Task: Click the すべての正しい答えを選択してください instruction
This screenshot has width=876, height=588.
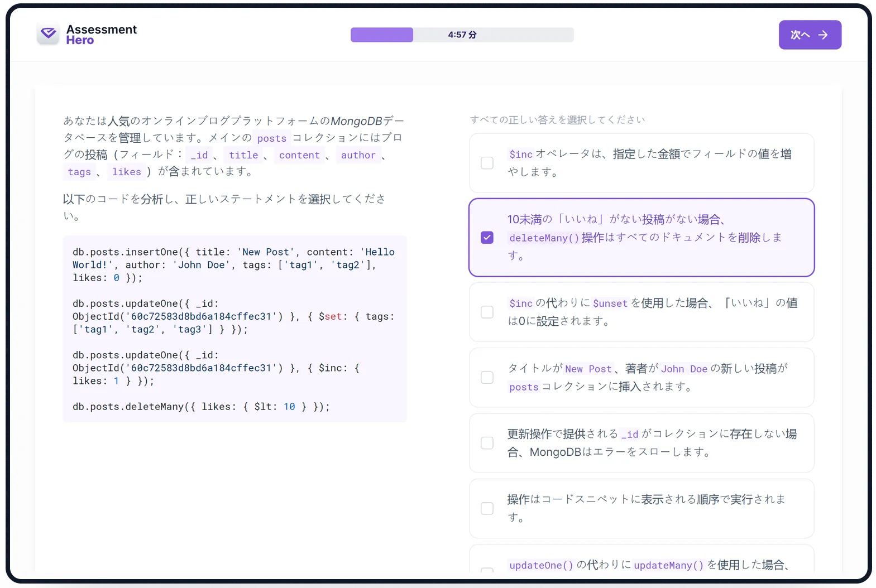Action: pyautogui.click(x=557, y=119)
